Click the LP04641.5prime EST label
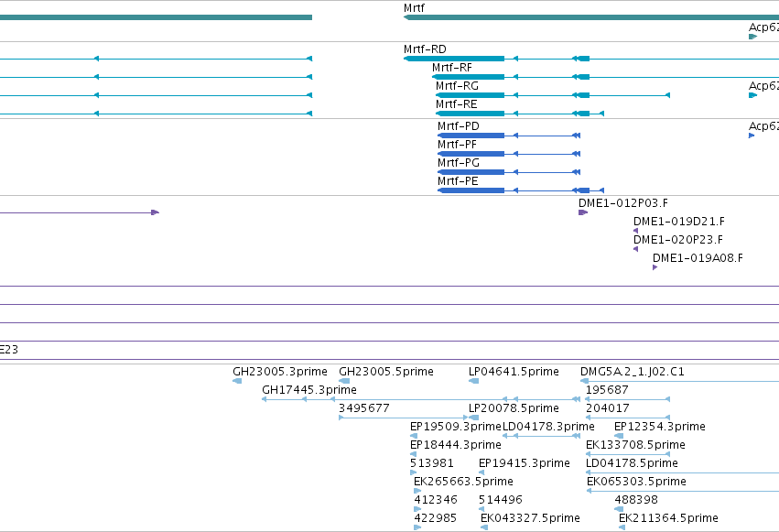Image resolution: width=779 pixels, height=532 pixels. [514, 372]
